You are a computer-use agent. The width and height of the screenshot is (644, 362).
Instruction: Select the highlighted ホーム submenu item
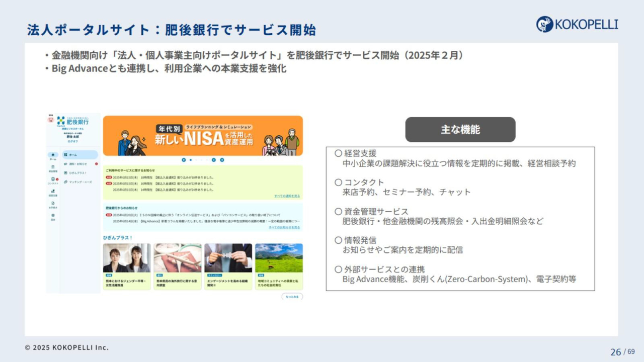pos(80,155)
